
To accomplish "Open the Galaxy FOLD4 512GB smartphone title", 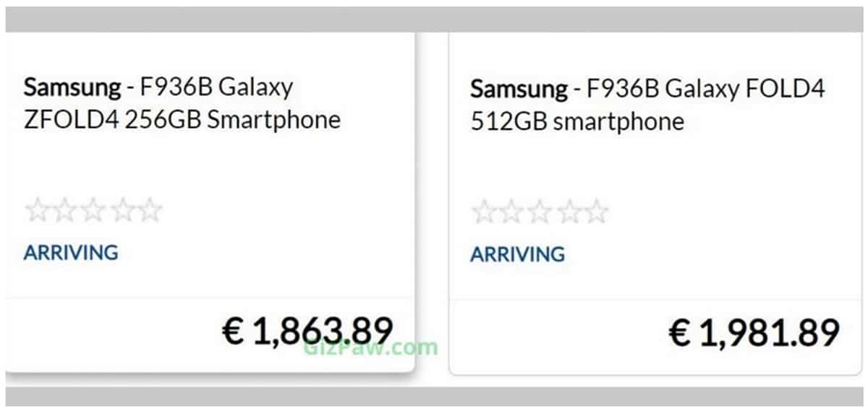I will [647, 105].
